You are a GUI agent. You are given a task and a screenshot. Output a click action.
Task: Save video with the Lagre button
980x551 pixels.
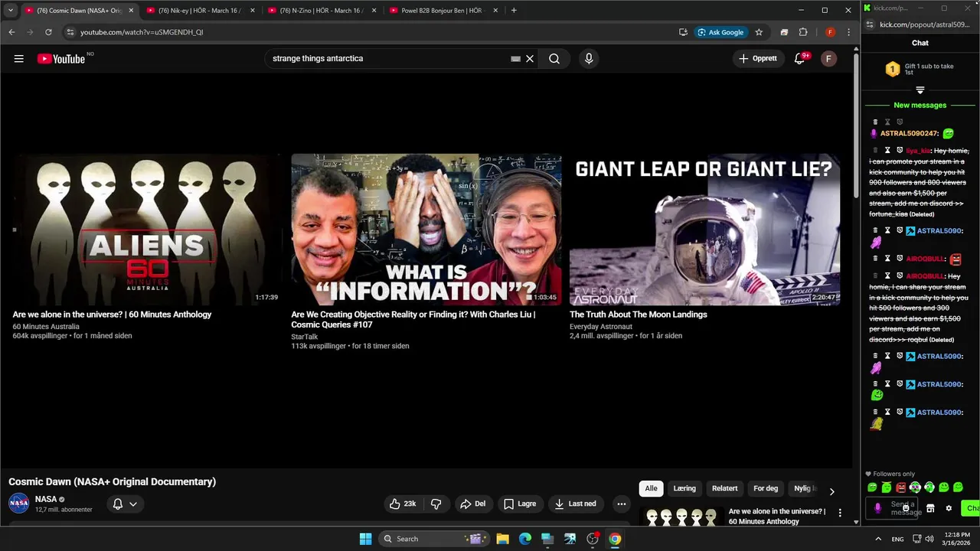[x=520, y=504]
